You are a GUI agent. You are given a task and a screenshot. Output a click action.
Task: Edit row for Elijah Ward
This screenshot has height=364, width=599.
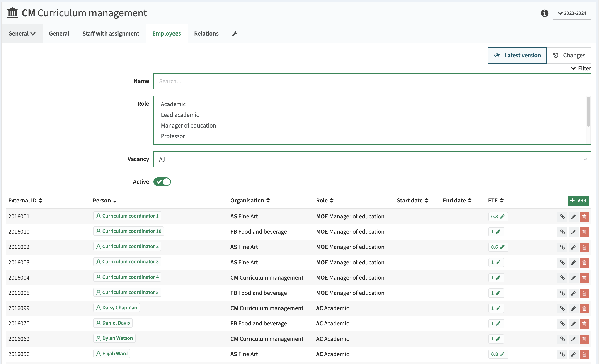coord(573,354)
